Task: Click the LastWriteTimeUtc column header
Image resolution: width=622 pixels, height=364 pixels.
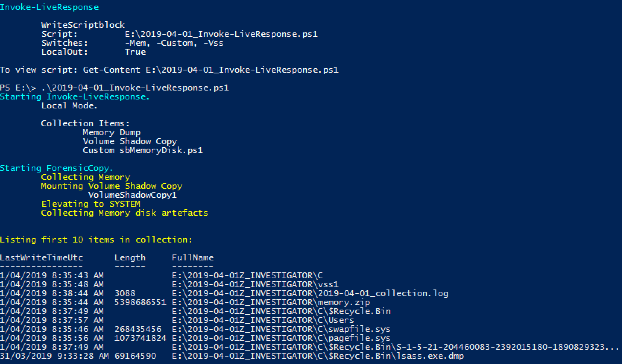Action: pyautogui.click(x=41, y=257)
